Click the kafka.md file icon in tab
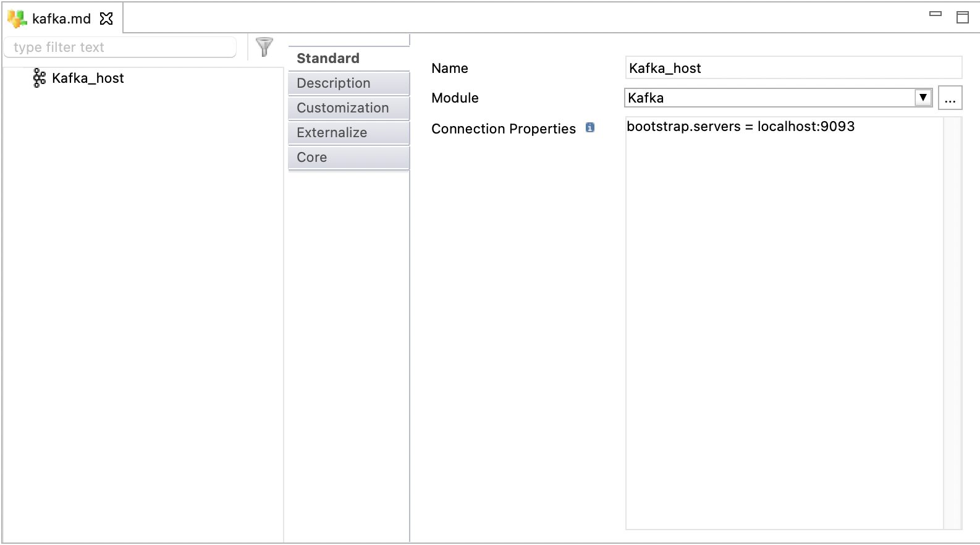The width and height of the screenshot is (980, 545). tap(17, 19)
